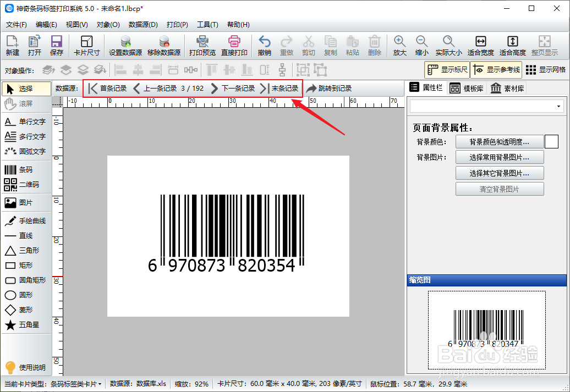Screen dimensions: 570x392
Task: Select the 选择 pointer tool
Action: point(26,89)
